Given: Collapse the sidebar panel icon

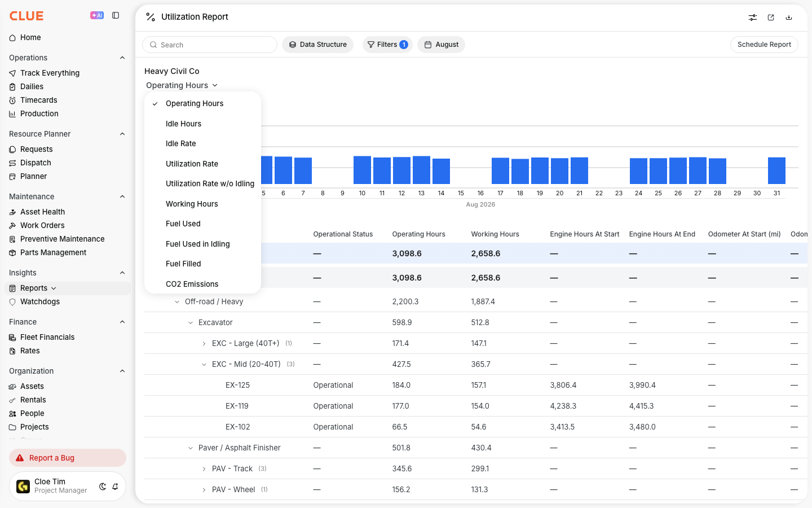Looking at the screenshot, I should (116, 16).
